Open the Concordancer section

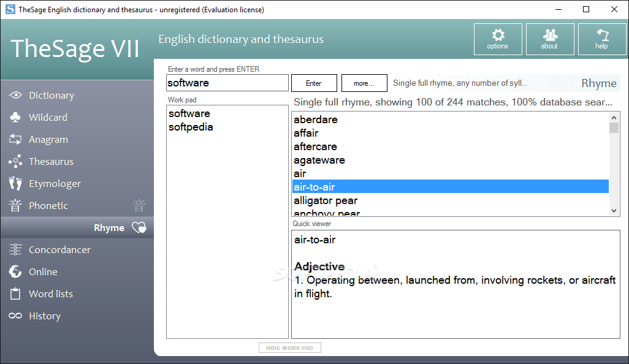coord(59,250)
